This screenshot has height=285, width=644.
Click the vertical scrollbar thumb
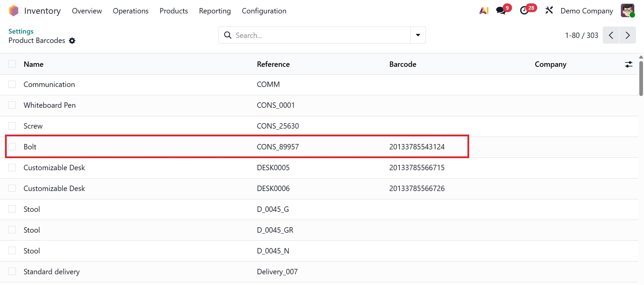tap(641, 79)
